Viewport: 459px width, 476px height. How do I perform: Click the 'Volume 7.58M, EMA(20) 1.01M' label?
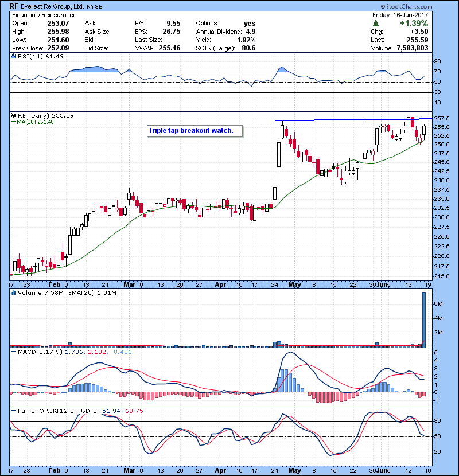coord(67,293)
